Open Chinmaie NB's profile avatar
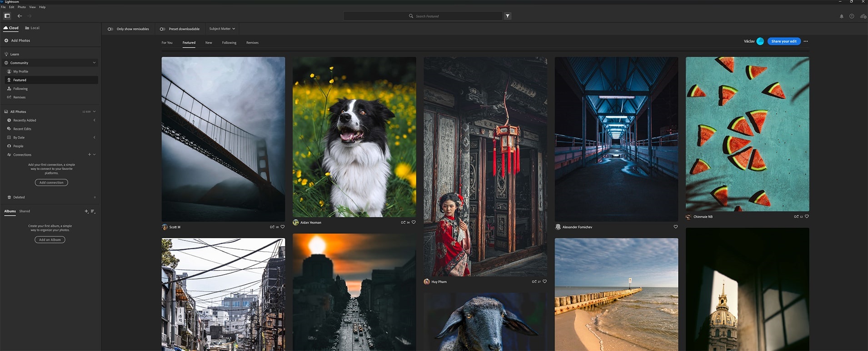868x351 pixels. click(x=688, y=217)
